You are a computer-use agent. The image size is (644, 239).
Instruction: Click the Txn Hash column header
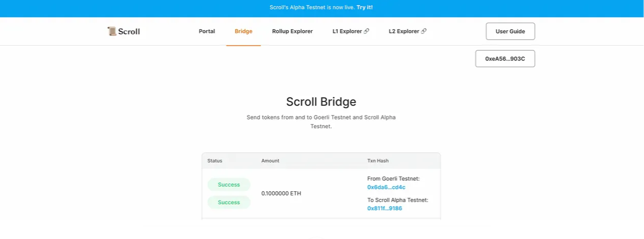tap(378, 161)
